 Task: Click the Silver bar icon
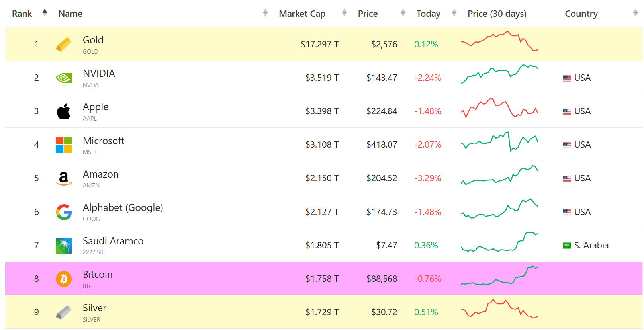click(63, 312)
